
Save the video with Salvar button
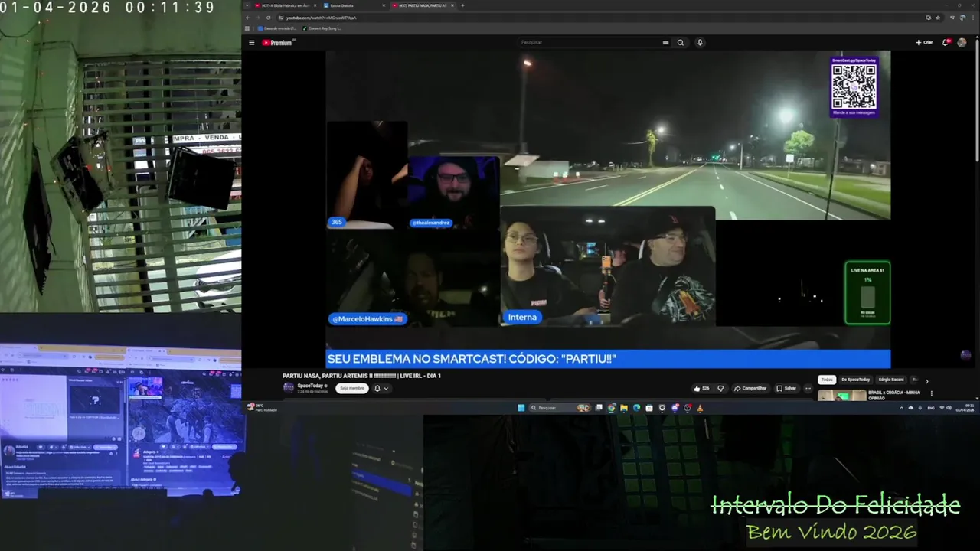786,388
